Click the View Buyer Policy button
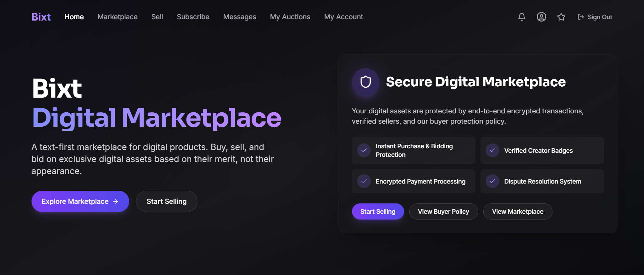The width and height of the screenshot is (644, 275). (x=443, y=212)
